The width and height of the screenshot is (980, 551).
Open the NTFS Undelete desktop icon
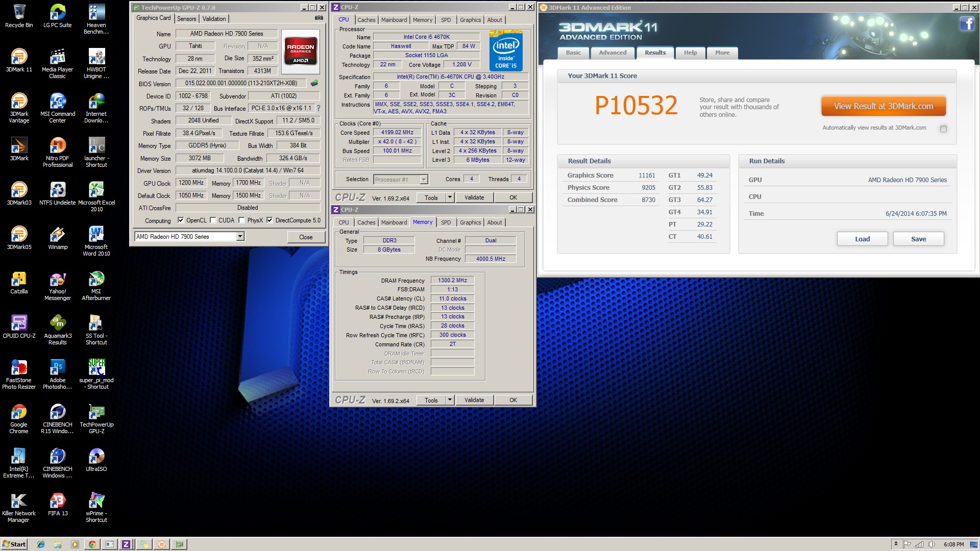[x=58, y=193]
